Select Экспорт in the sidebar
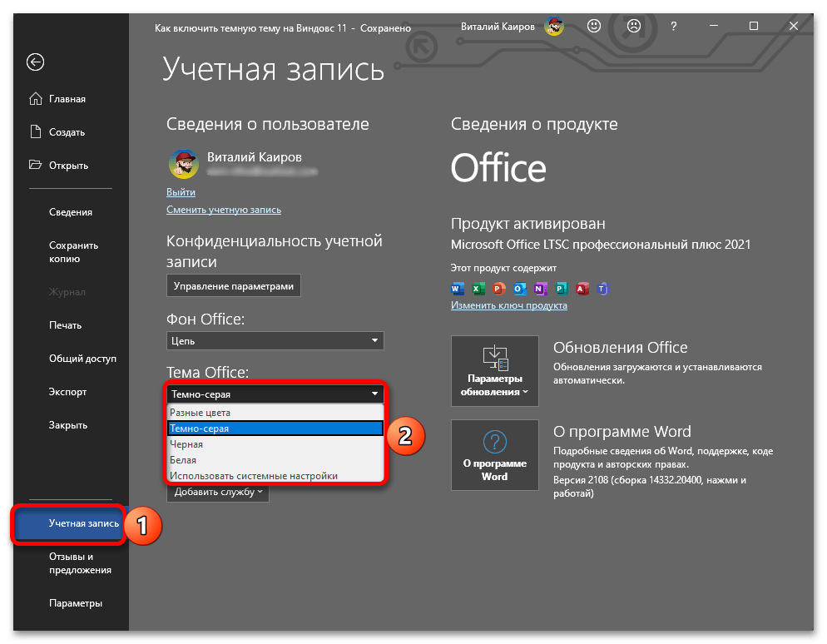 click(67, 392)
